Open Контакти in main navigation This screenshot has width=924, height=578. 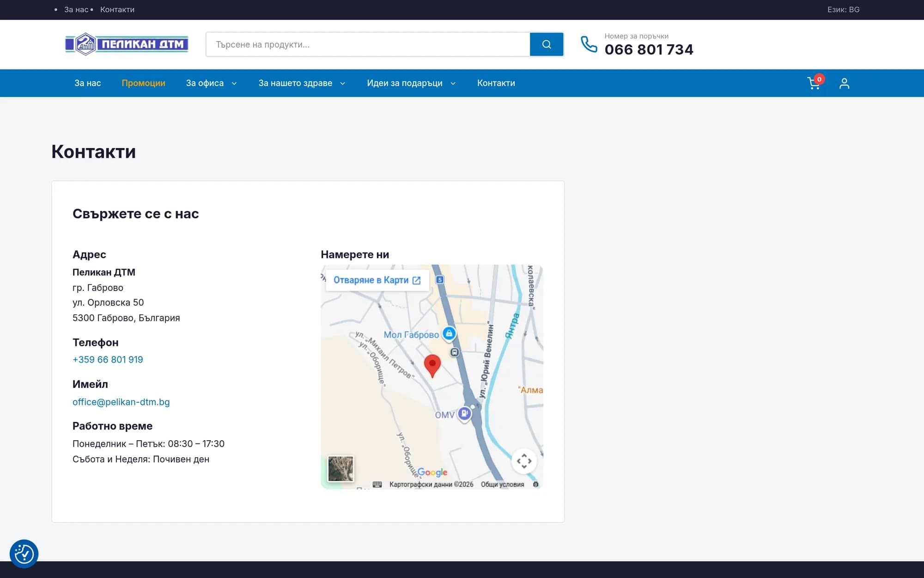point(496,83)
